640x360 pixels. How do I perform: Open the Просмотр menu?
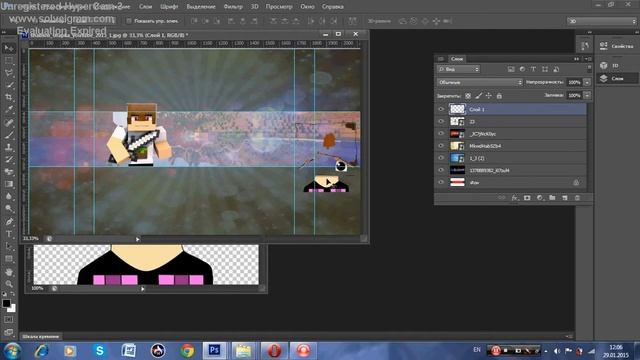coord(279,7)
